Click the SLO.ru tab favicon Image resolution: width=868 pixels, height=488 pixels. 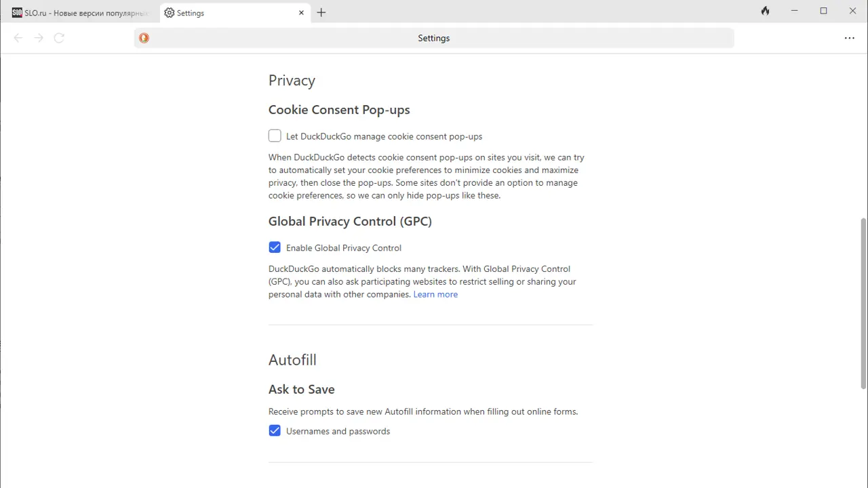click(17, 13)
